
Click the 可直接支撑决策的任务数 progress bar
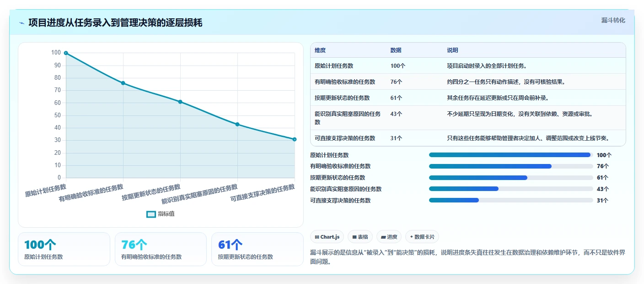pos(511,200)
